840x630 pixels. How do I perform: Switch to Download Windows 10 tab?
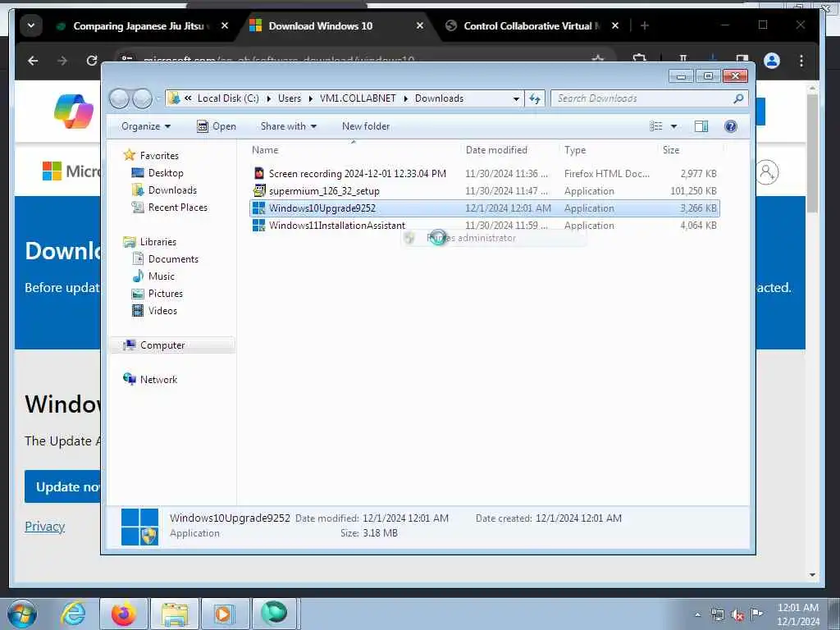click(x=336, y=25)
